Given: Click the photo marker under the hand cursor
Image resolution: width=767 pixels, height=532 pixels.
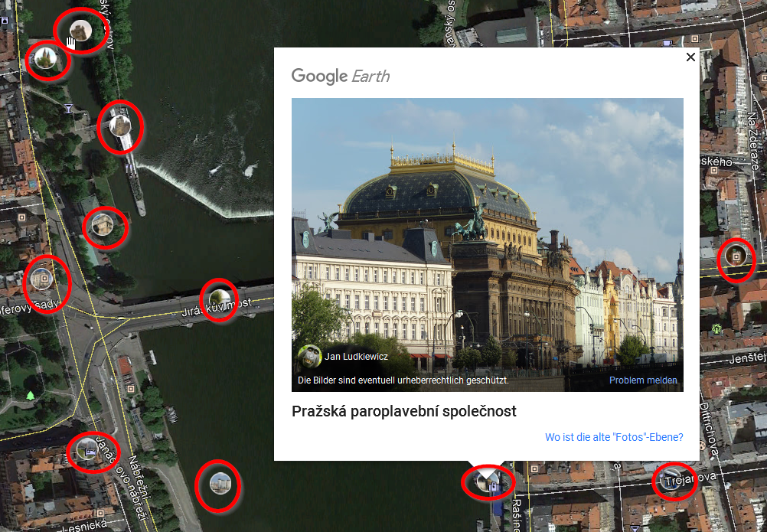Looking at the screenshot, I should click(x=79, y=31).
